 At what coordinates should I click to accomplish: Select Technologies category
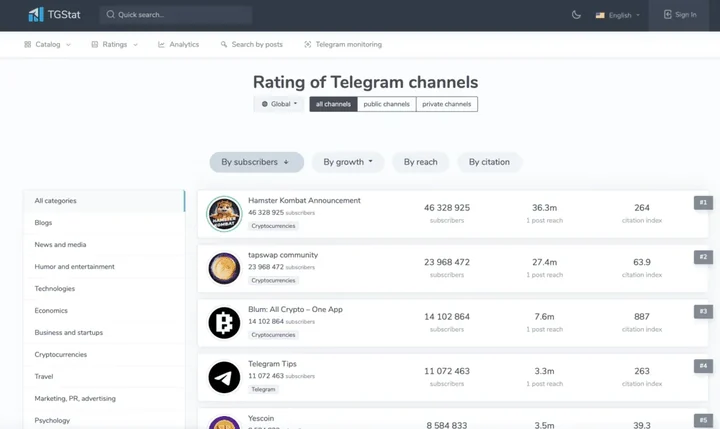tap(104, 289)
